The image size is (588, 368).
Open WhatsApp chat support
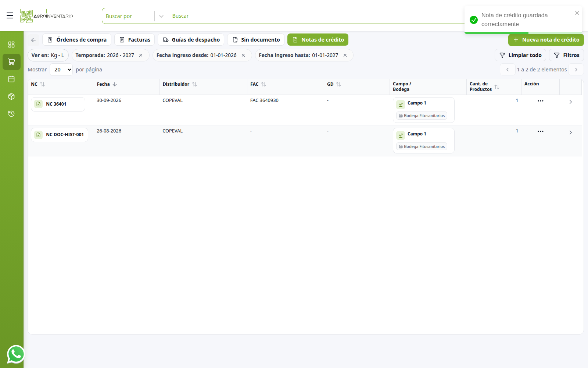click(16, 354)
